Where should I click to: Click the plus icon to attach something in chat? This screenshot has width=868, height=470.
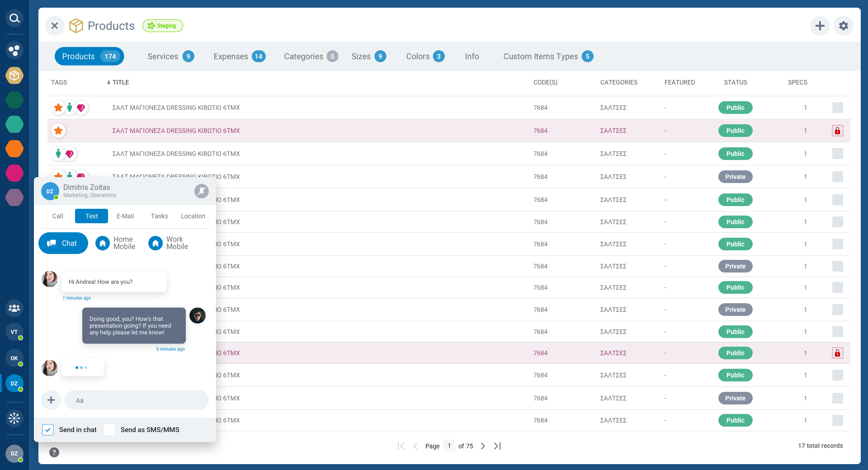click(x=51, y=400)
